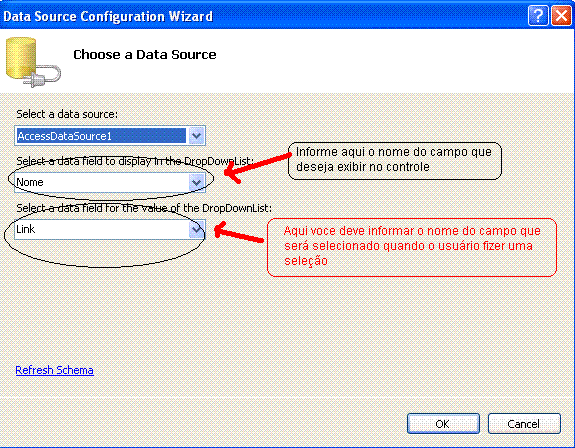Dismiss dialog with Cancel button

(x=524, y=424)
